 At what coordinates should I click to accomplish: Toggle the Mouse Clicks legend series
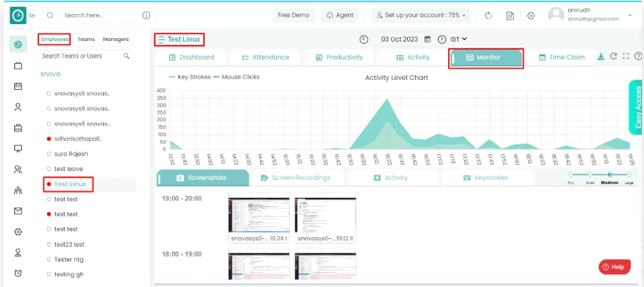(236, 77)
